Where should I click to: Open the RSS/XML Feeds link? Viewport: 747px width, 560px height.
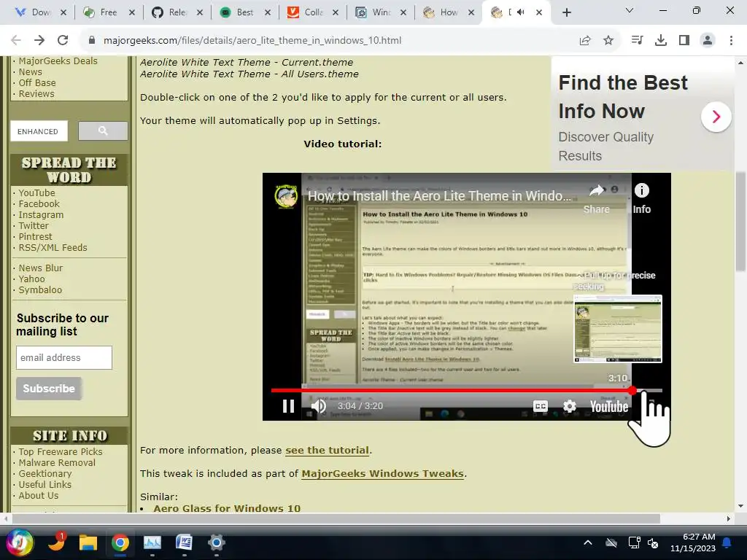point(53,248)
